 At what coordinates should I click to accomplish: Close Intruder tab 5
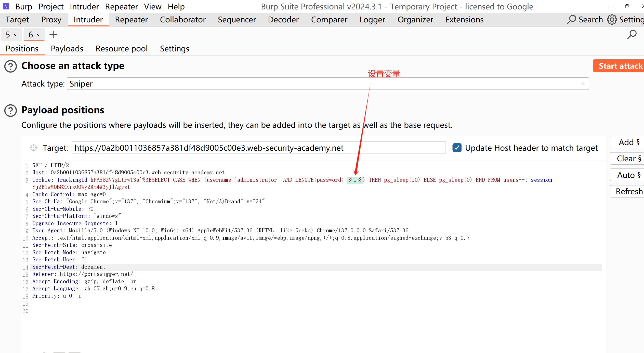pyautogui.click(x=15, y=35)
